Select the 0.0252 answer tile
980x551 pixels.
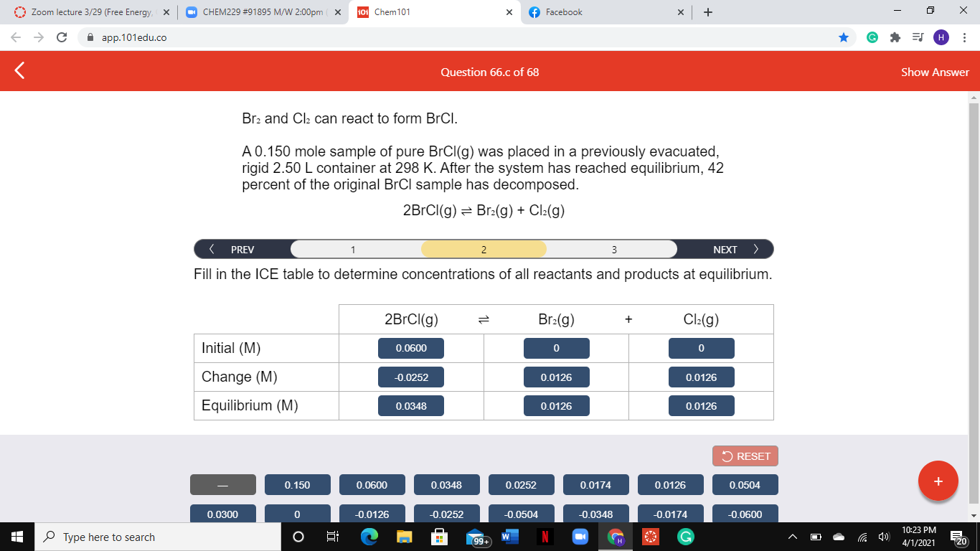tap(521, 484)
